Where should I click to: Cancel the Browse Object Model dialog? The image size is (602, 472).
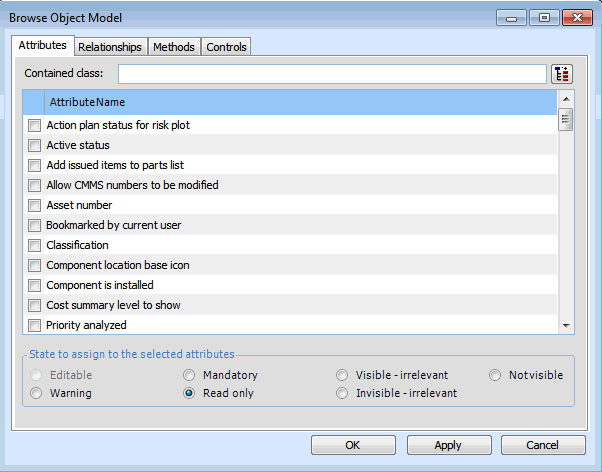pos(543,445)
